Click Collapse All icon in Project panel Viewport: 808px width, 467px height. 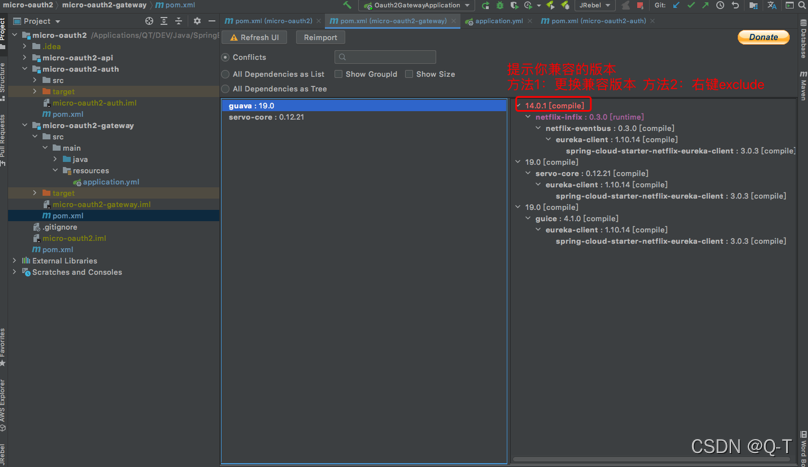(x=178, y=21)
